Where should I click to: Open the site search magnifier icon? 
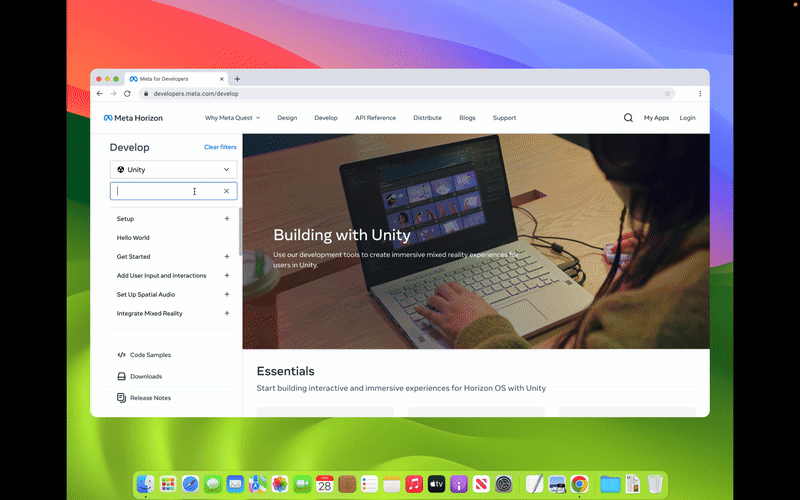click(x=628, y=118)
